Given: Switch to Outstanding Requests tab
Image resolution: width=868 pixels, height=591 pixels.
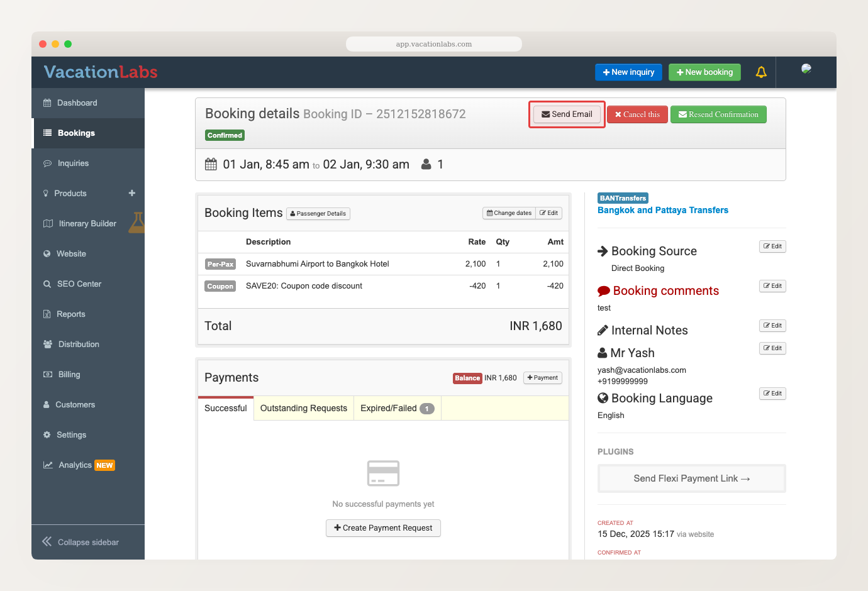Looking at the screenshot, I should 304,408.
